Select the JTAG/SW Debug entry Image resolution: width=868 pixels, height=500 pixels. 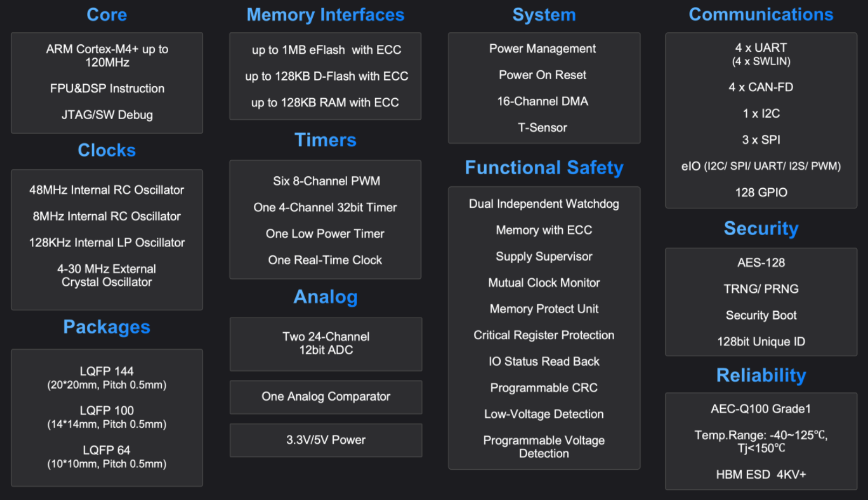pyautogui.click(x=107, y=115)
